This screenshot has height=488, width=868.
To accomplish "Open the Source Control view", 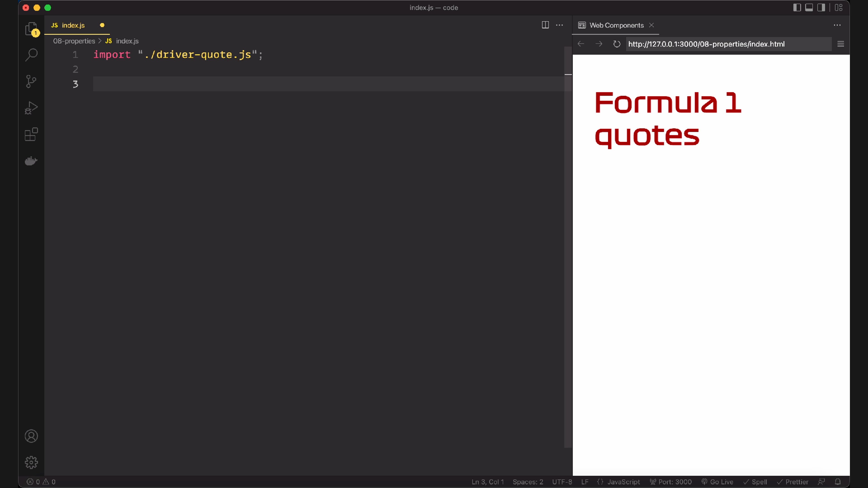I will pyautogui.click(x=31, y=81).
